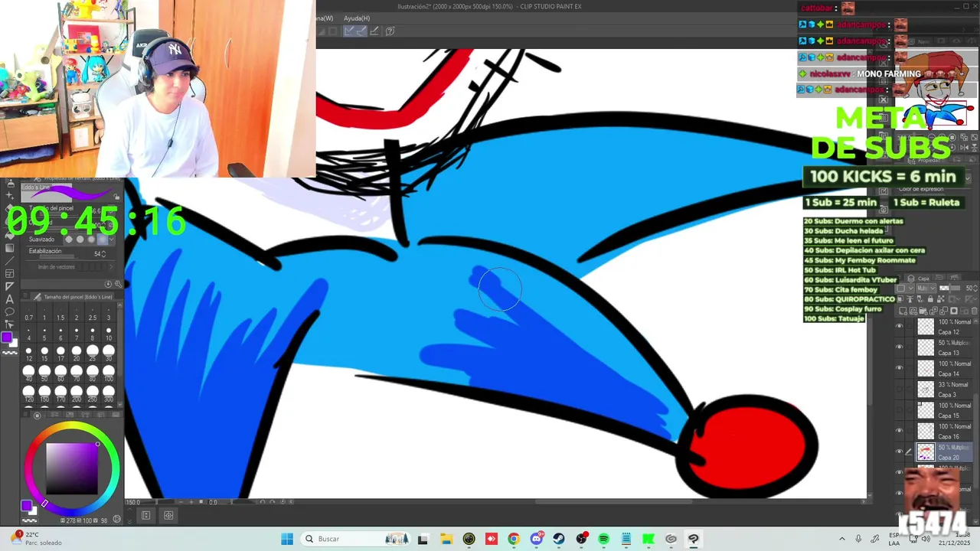
Task: Open the Windows Start menu
Action: pos(287,539)
